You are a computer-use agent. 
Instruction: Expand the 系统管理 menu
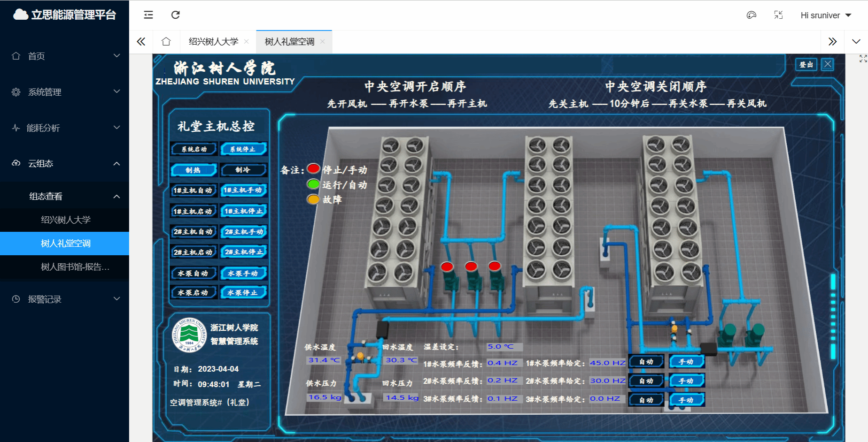point(64,92)
